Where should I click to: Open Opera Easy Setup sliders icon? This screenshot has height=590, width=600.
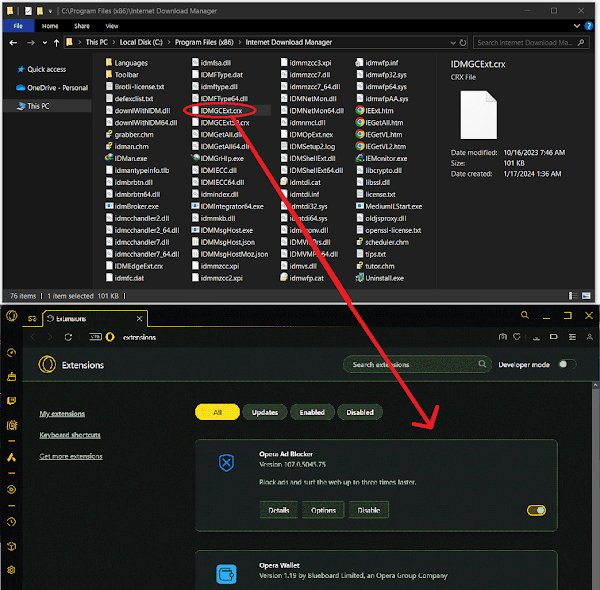(572, 337)
